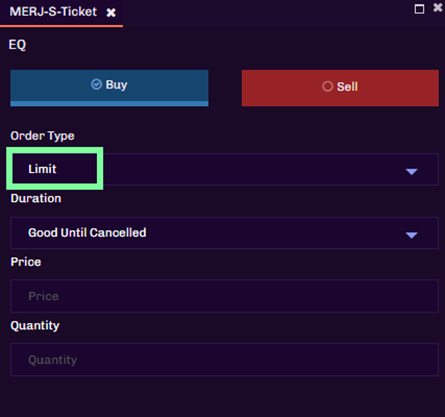
Task: Focus the Quantity input field
Action: 224,360
